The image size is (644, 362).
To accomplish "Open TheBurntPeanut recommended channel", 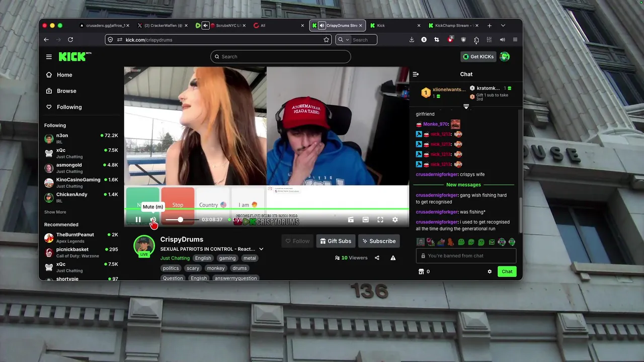I will click(81, 237).
